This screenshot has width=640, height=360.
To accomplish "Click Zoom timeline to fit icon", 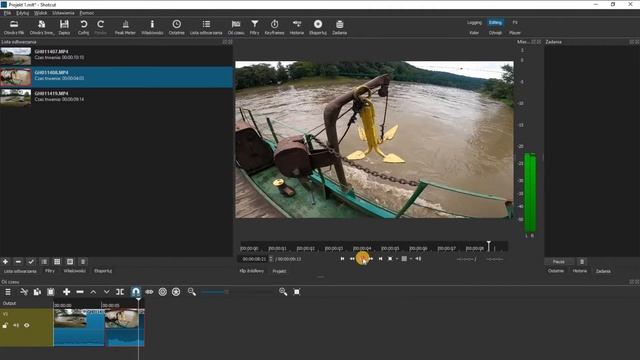I will (297, 291).
